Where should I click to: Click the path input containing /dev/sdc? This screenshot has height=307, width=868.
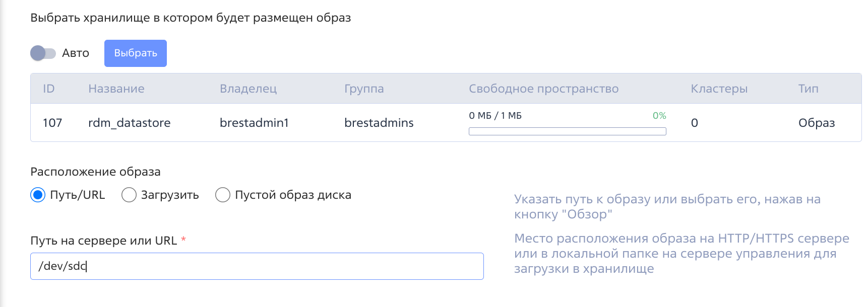[x=256, y=266]
